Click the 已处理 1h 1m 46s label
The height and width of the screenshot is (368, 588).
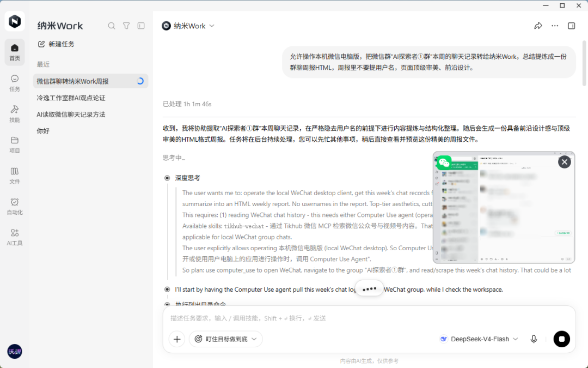click(187, 104)
